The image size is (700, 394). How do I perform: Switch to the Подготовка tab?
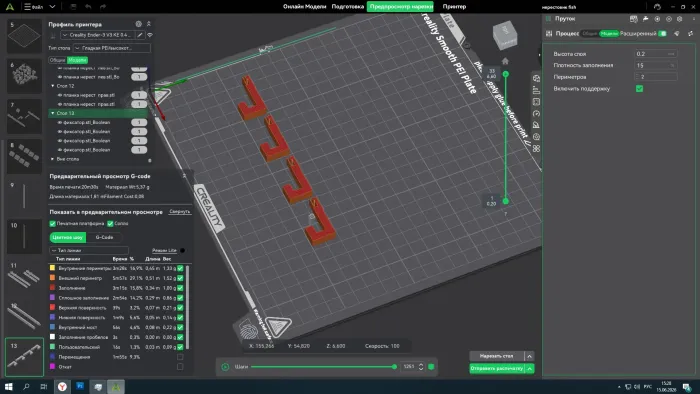pyautogui.click(x=347, y=7)
